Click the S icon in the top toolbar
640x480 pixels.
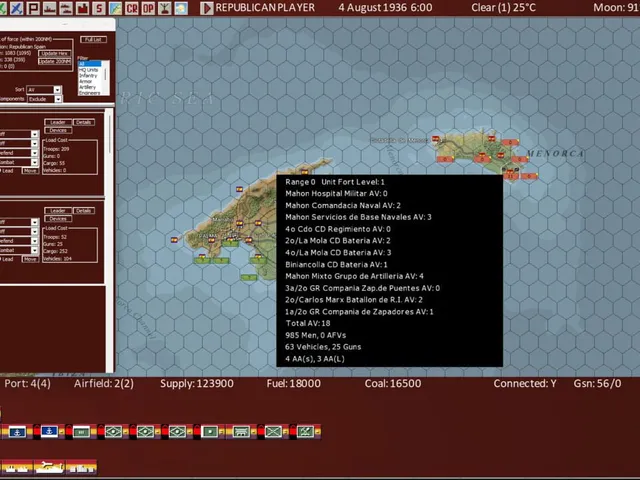[98, 8]
